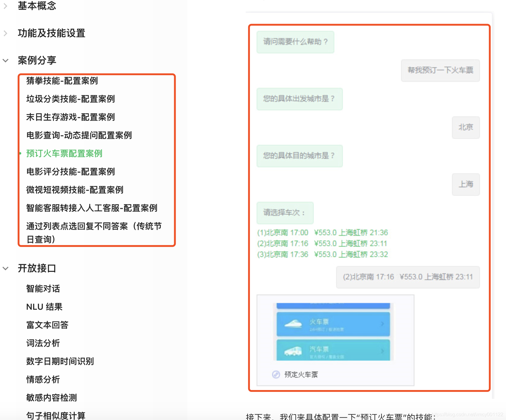Open the 基本概念 heading

pos(37,6)
